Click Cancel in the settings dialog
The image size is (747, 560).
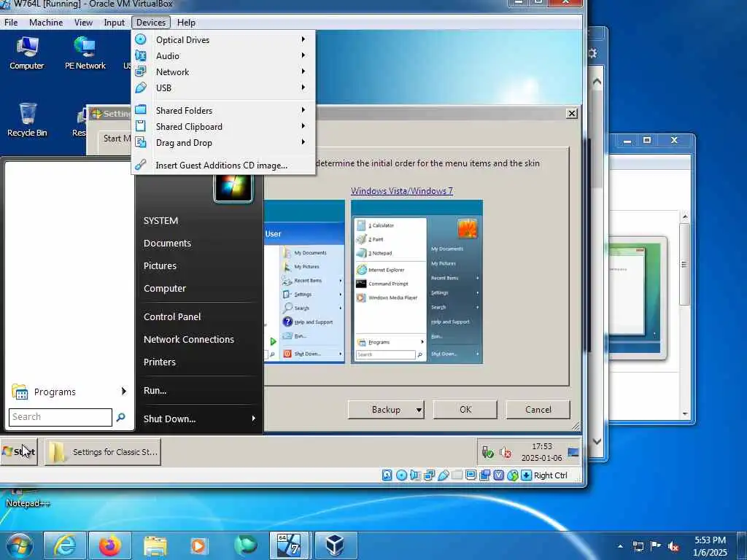[538, 410]
